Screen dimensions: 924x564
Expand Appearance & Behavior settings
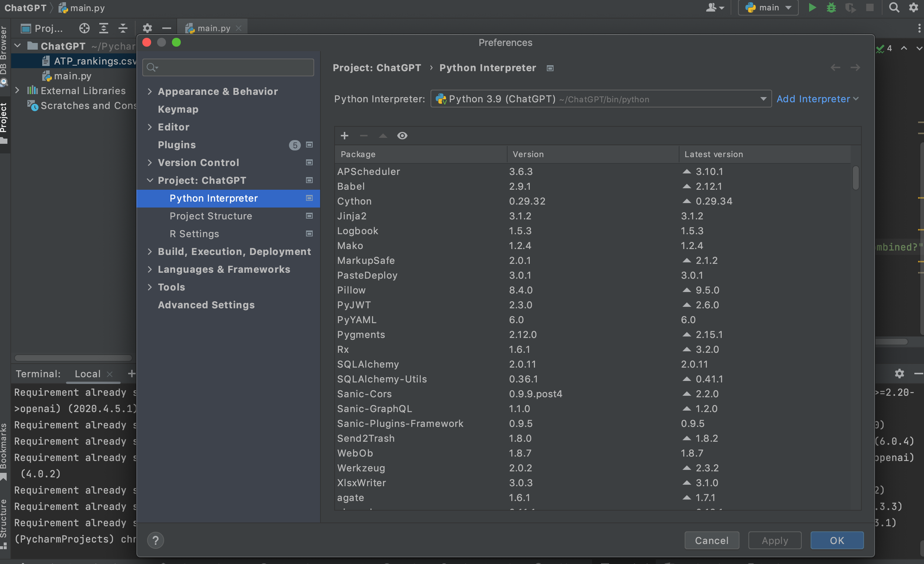pos(150,92)
